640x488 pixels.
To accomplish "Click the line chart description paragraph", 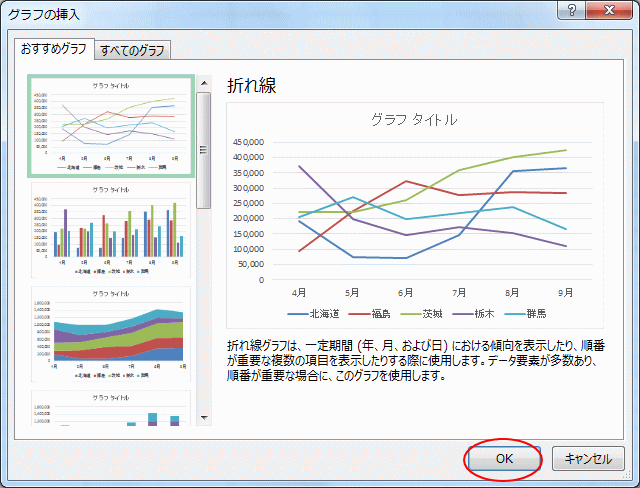I will point(416,361).
